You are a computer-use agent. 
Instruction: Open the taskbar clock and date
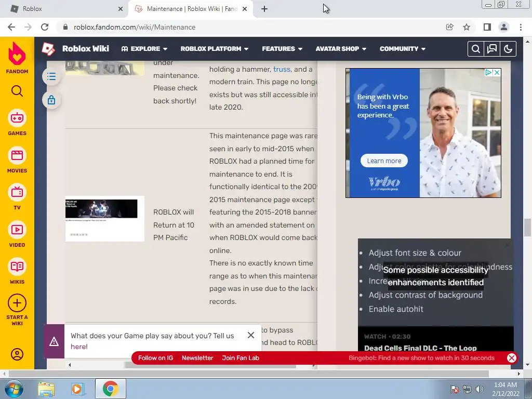click(505, 389)
